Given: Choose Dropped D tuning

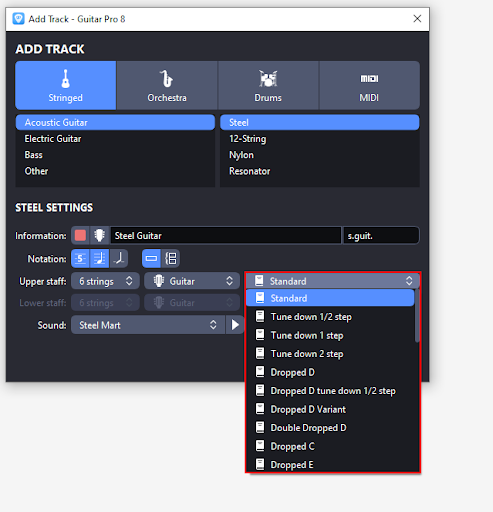Looking at the screenshot, I should pos(330,372).
